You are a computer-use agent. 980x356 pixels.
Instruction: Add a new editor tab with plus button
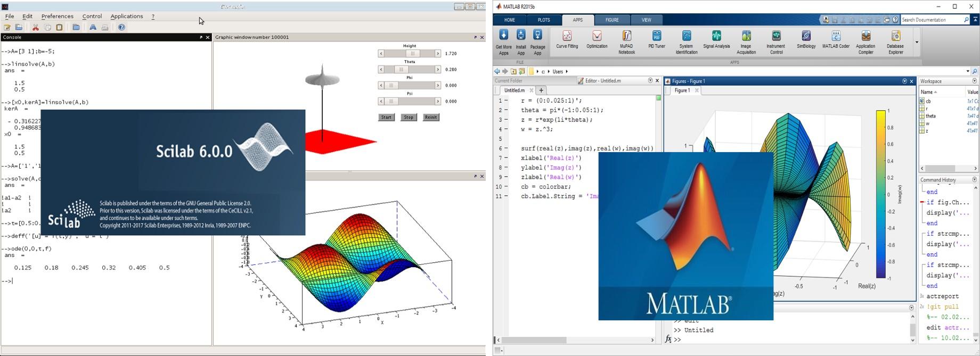click(x=541, y=90)
